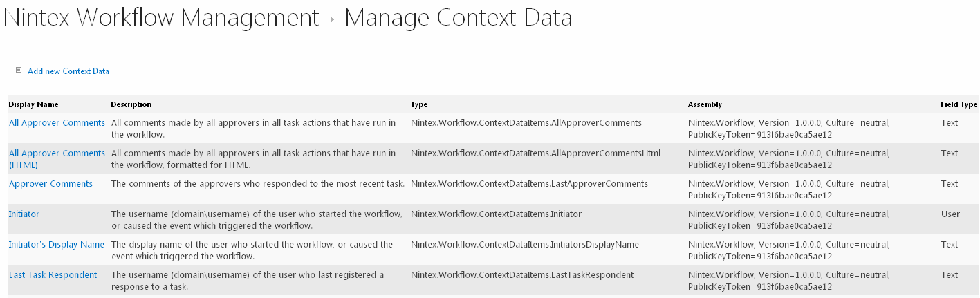The height and width of the screenshot is (298, 980).
Task: Open the Add new Context Data link
Action: pos(68,71)
